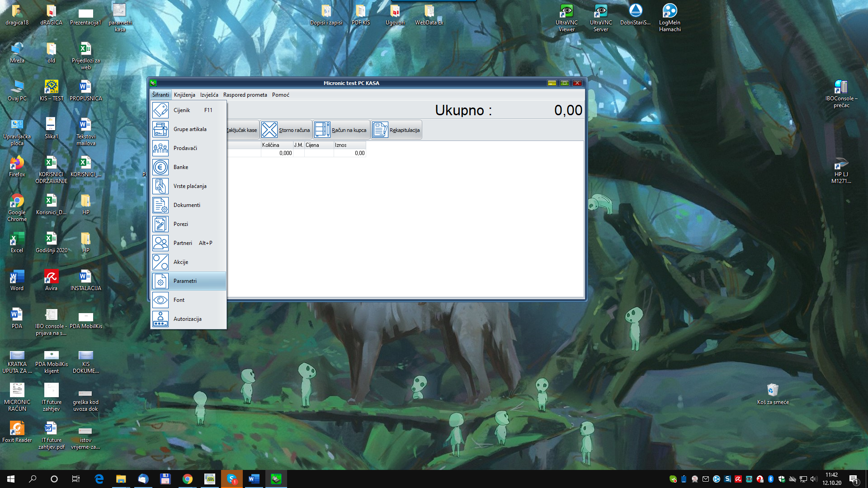Open the action center notifications icon
Image resolution: width=868 pixels, height=488 pixels.
tap(854, 479)
